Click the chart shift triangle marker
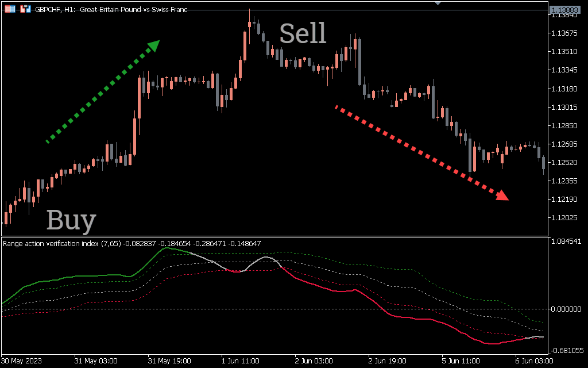 [x=438, y=3]
